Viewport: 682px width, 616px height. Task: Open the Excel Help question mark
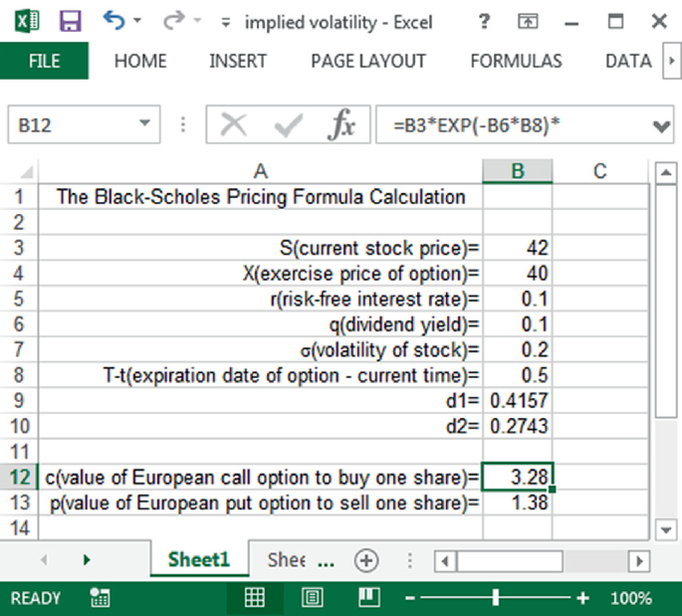[484, 21]
